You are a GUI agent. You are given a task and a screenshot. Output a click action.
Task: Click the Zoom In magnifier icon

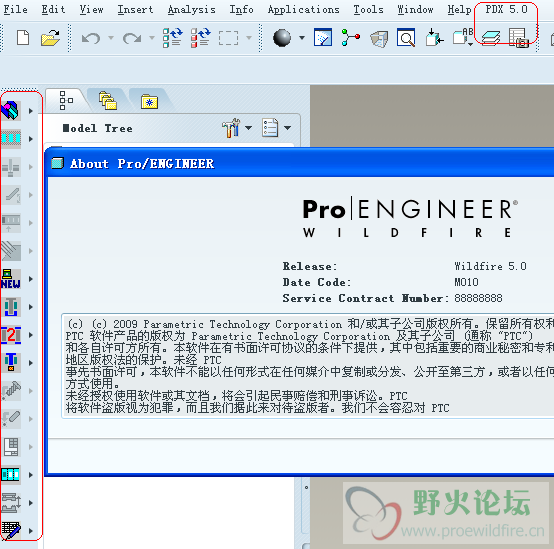tap(406, 38)
